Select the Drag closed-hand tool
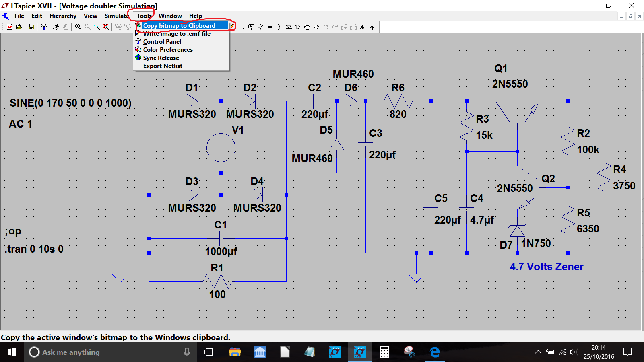This screenshot has height=362, width=644. point(316,27)
